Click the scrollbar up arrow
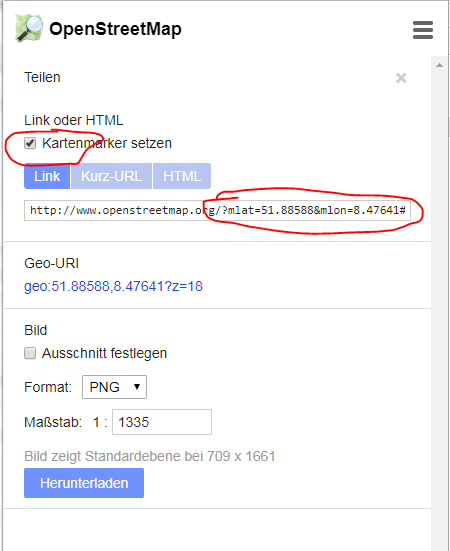The height and width of the screenshot is (551, 450). [x=439, y=65]
